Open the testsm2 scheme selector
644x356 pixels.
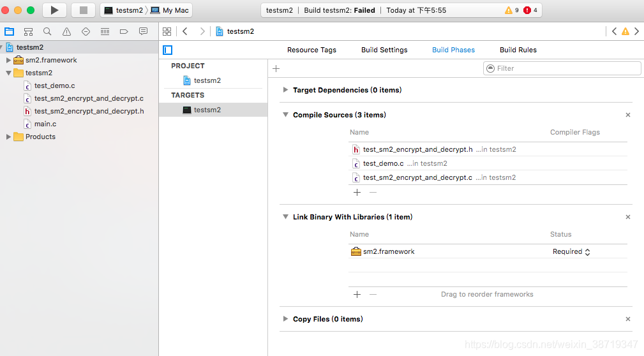point(123,10)
